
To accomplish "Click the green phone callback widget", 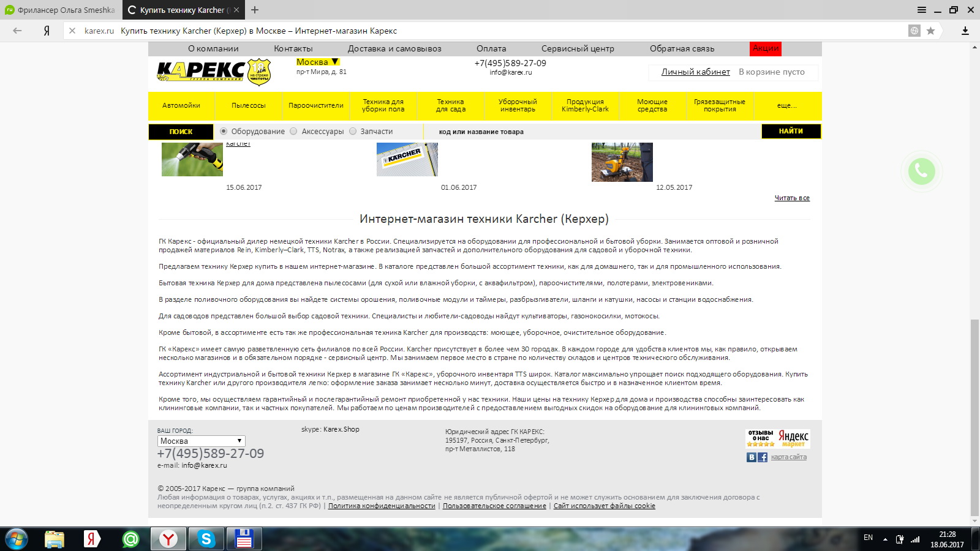I will (921, 171).
